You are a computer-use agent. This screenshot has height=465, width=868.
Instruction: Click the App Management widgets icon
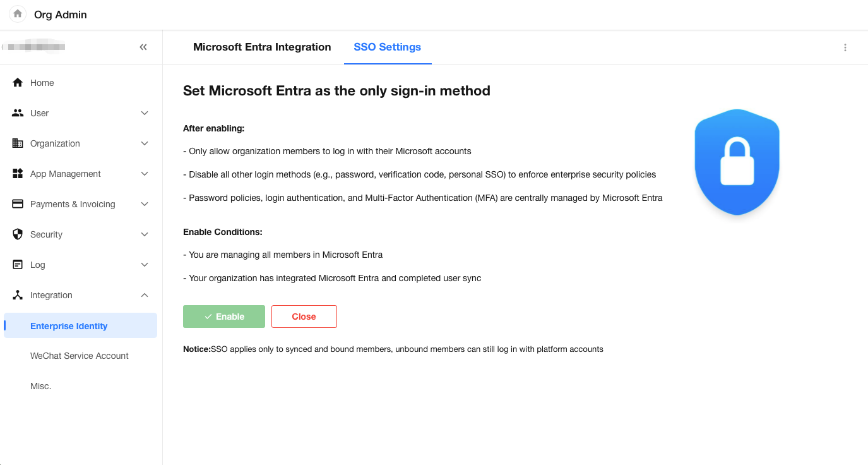pos(18,174)
